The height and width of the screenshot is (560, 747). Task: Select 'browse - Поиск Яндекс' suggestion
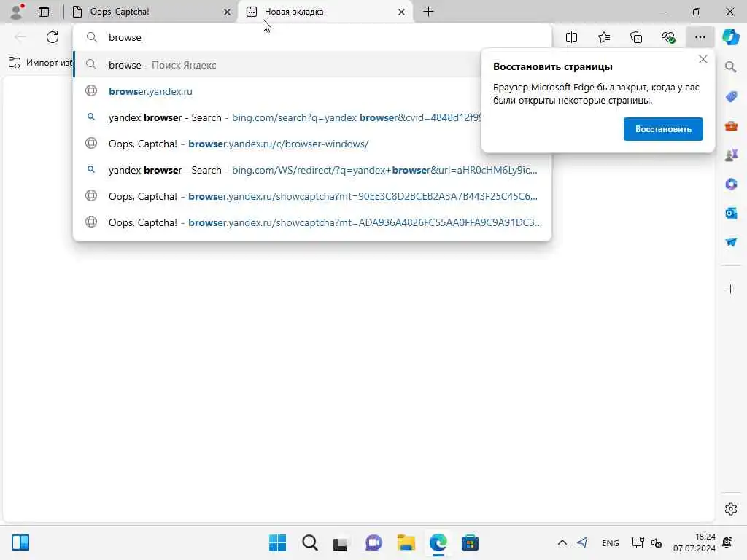tap(277, 65)
